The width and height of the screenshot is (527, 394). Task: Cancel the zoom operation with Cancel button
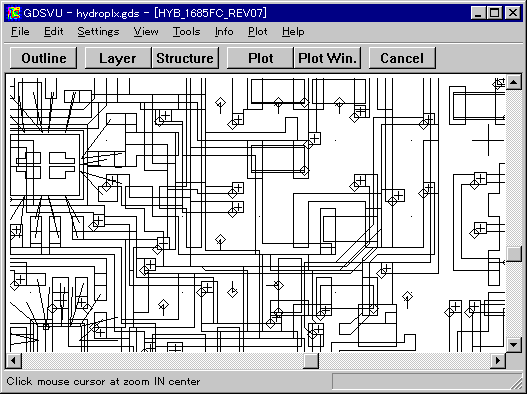pos(402,58)
